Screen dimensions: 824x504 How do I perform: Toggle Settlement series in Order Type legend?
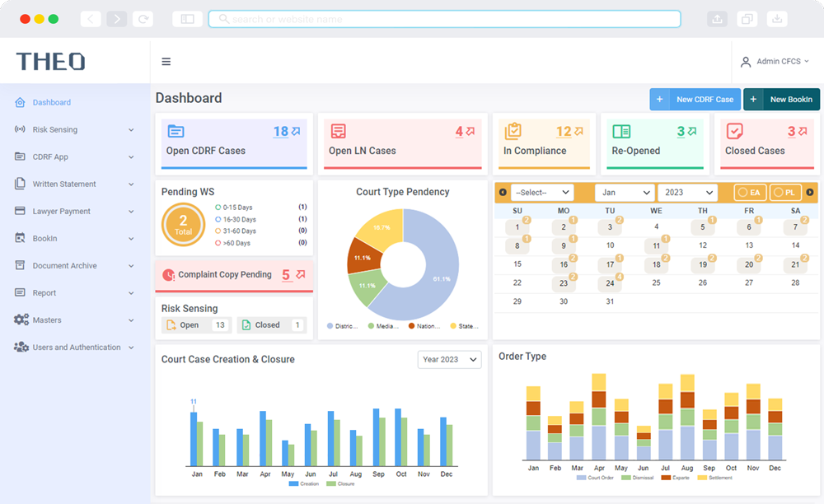[x=714, y=478]
